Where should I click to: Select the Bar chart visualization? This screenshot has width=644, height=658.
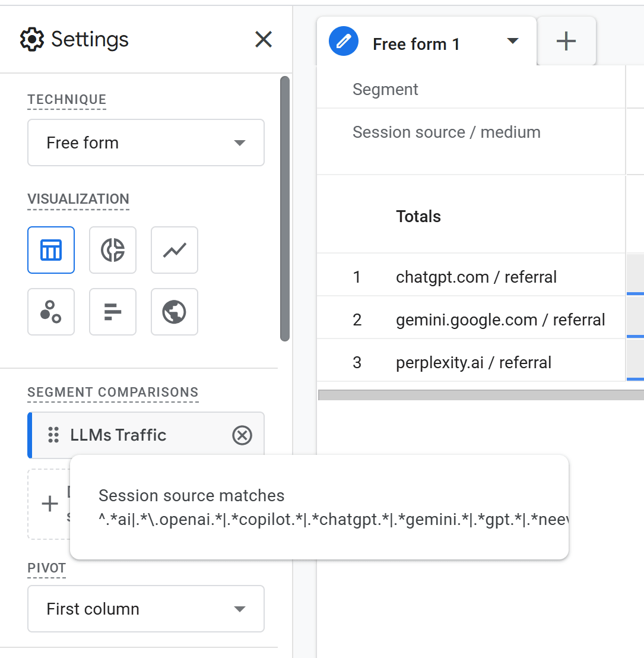click(113, 312)
